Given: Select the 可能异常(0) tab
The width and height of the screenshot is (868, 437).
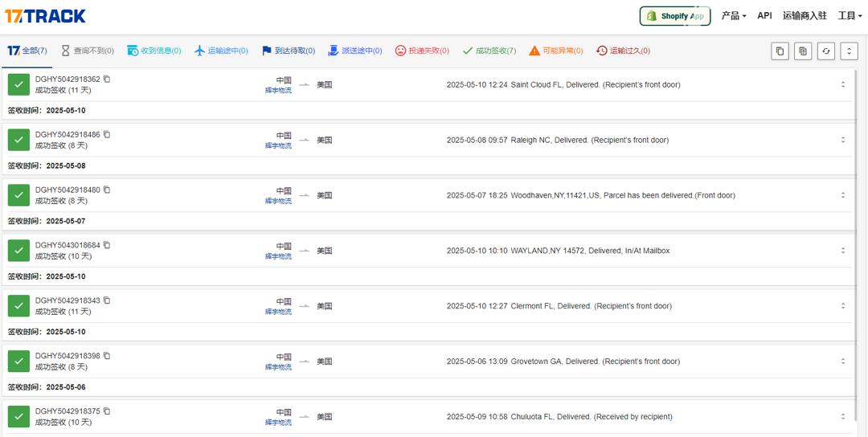Looking at the screenshot, I should click(x=556, y=51).
